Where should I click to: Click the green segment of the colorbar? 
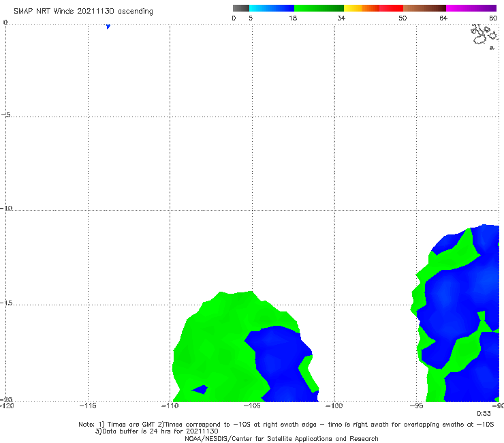[x=319, y=8]
